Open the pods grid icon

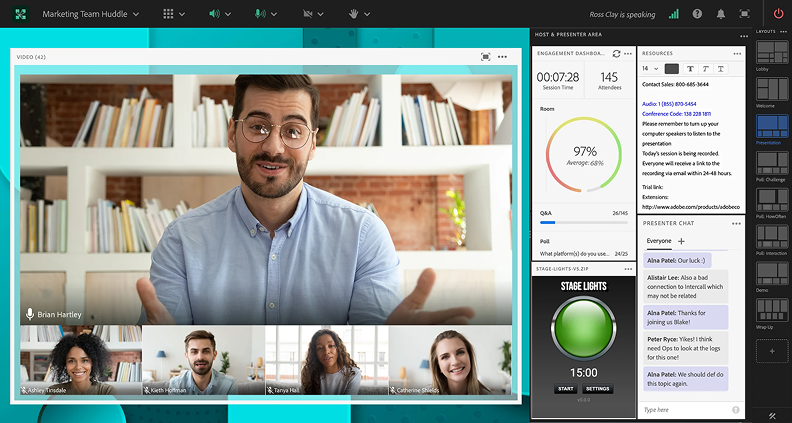tap(168, 14)
